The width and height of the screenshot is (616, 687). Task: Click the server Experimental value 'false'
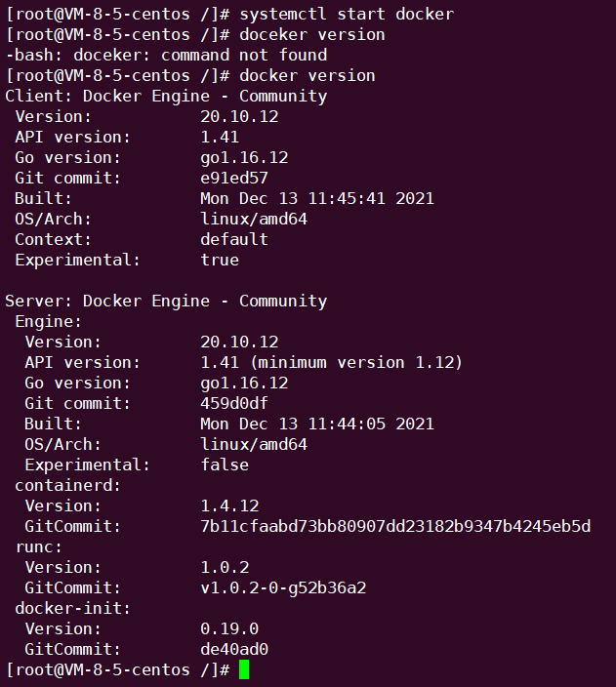(225, 465)
